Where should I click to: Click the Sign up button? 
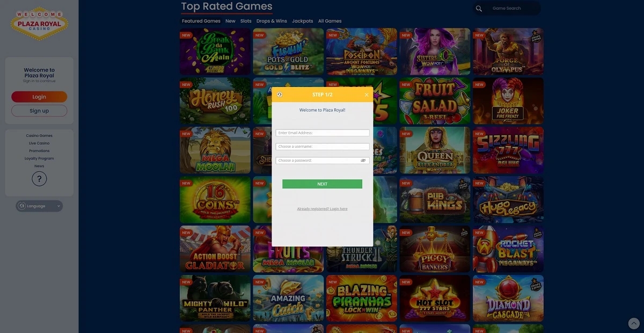[x=39, y=111]
